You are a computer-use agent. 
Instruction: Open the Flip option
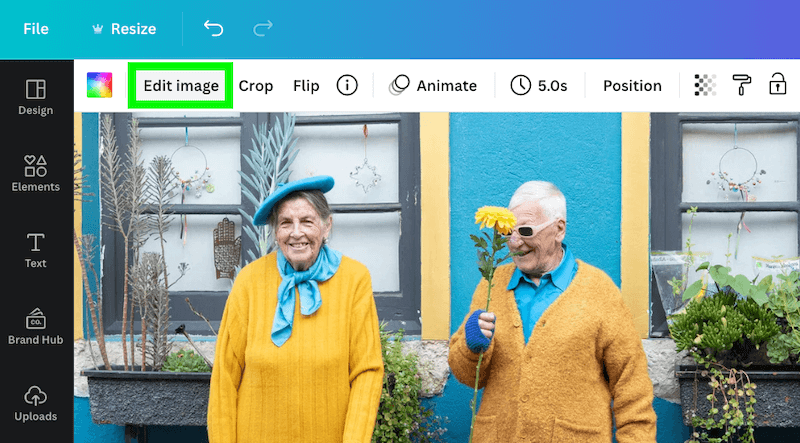point(306,86)
